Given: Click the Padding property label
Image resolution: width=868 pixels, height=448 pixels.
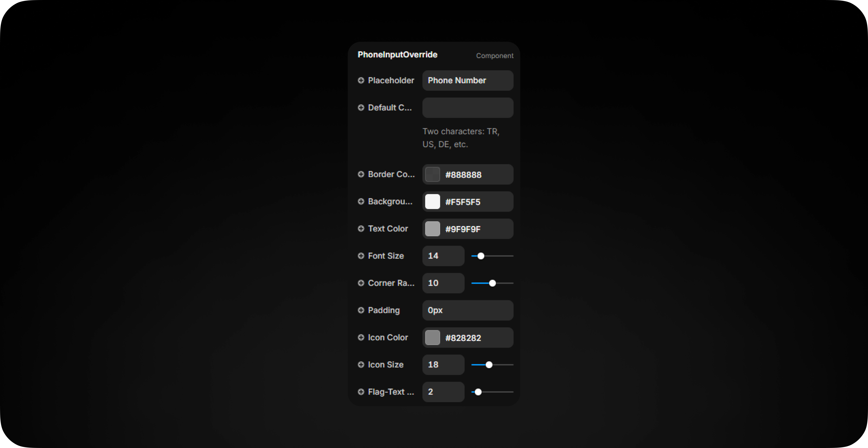Looking at the screenshot, I should [x=384, y=310].
